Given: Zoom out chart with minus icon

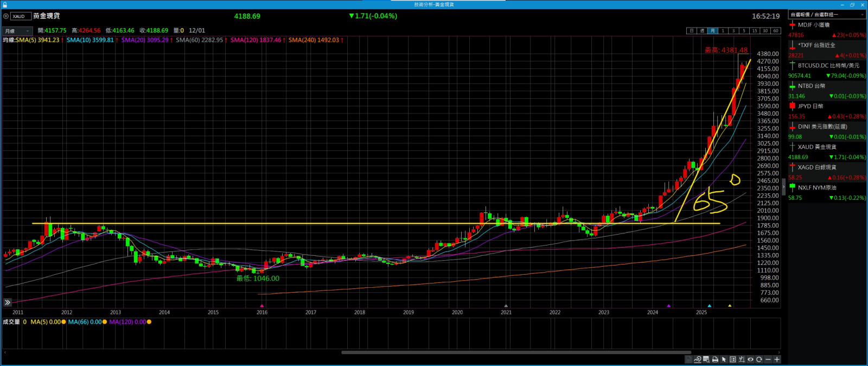Looking at the screenshot, I should click(768, 359).
